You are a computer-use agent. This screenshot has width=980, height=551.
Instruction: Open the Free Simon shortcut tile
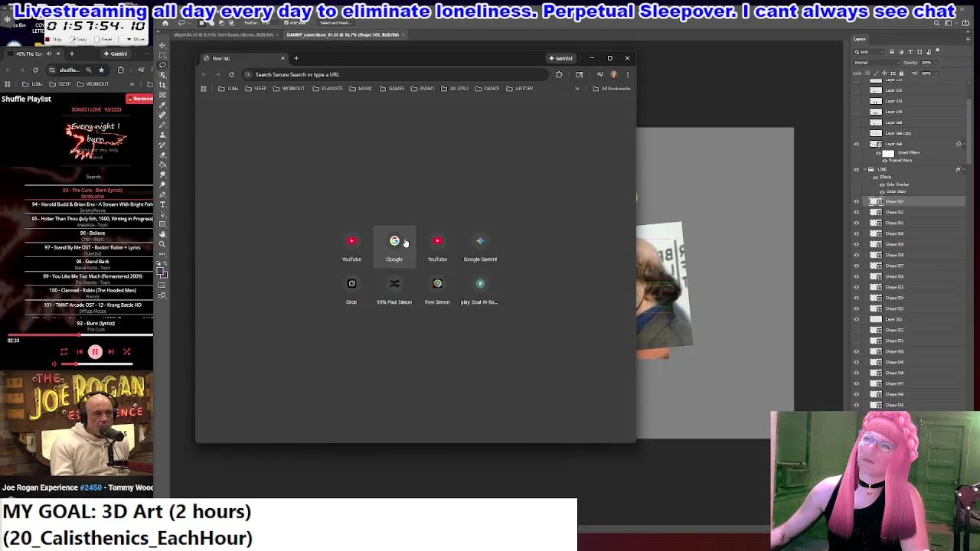coord(437,290)
